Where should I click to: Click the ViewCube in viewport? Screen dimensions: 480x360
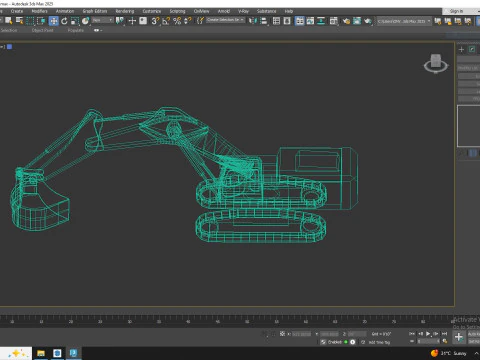click(436, 63)
